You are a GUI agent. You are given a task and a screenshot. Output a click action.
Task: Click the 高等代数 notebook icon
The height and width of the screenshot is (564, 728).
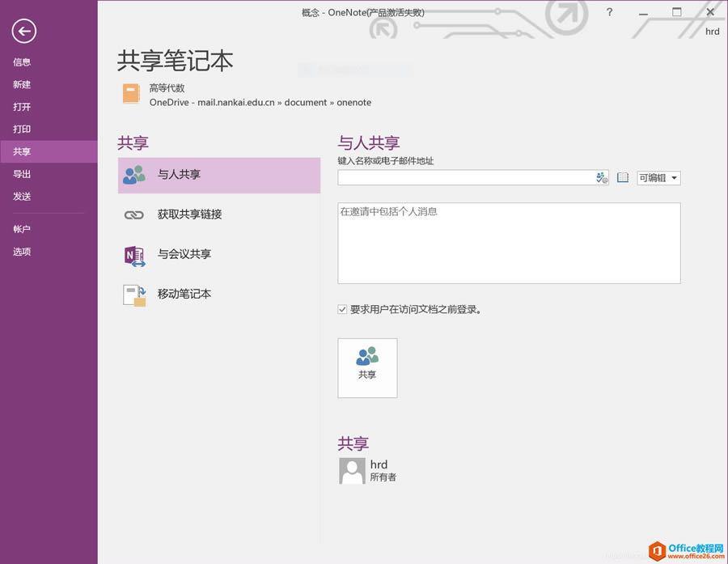pos(131,93)
